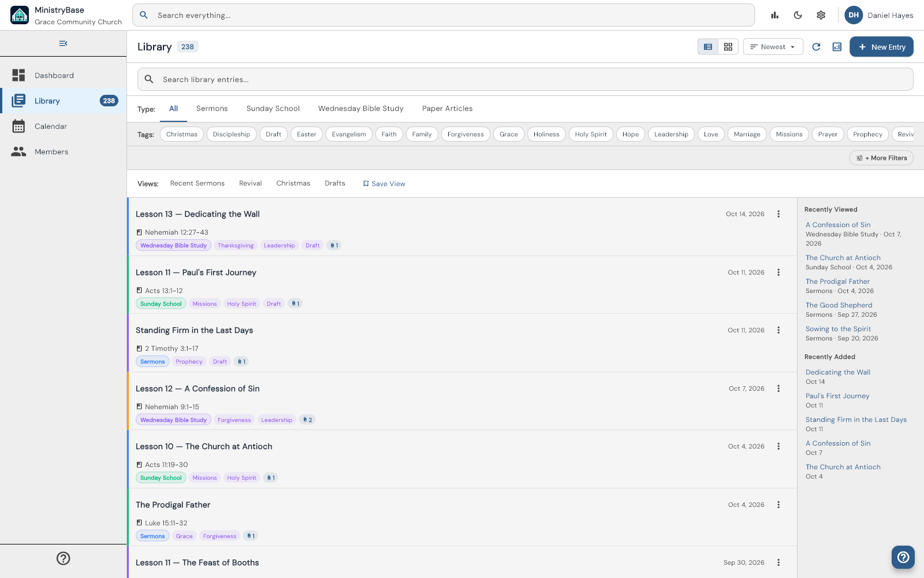924x578 pixels.
Task: Click the Wednesday Bible Study chip on Lesson 13
Action: (173, 245)
